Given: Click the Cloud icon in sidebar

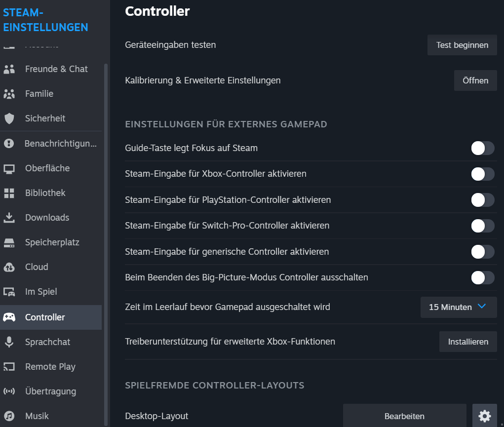Looking at the screenshot, I should click(9, 267).
